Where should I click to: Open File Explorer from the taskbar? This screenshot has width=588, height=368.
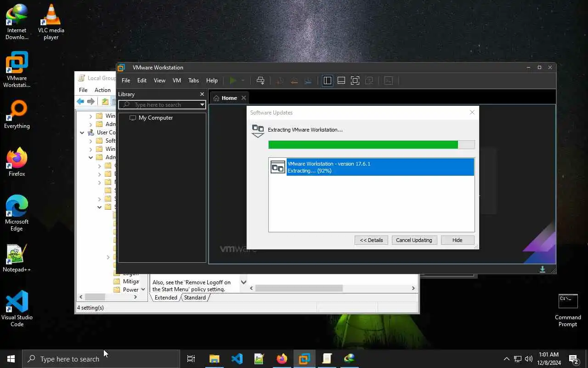[x=215, y=359]
